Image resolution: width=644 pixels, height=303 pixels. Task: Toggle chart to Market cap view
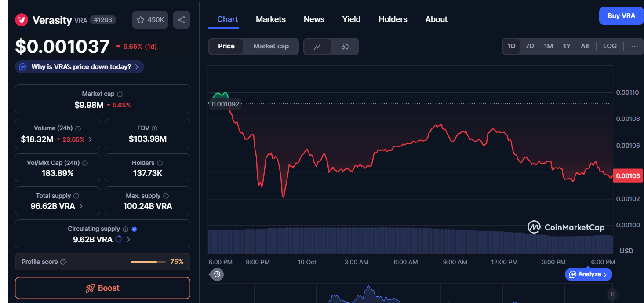(x=271, y=46)
